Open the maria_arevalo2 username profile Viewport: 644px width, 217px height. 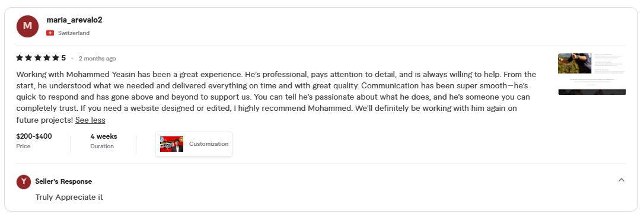click(74, 20)
